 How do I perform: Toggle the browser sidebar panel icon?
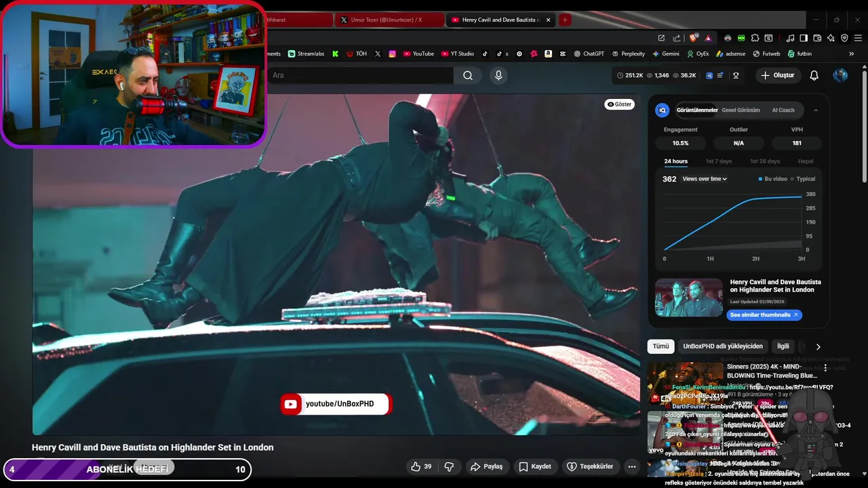pyautogui.click(x=804, y=38)
